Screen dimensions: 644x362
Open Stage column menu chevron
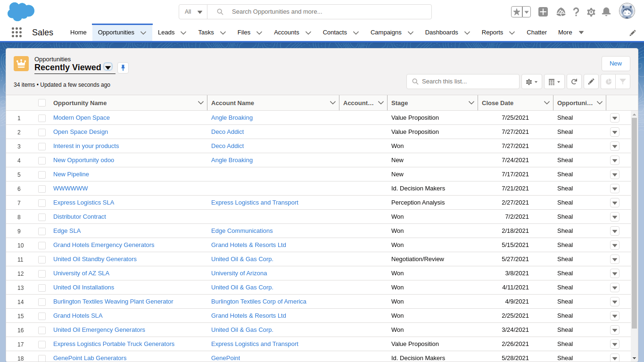click(471, 103)
